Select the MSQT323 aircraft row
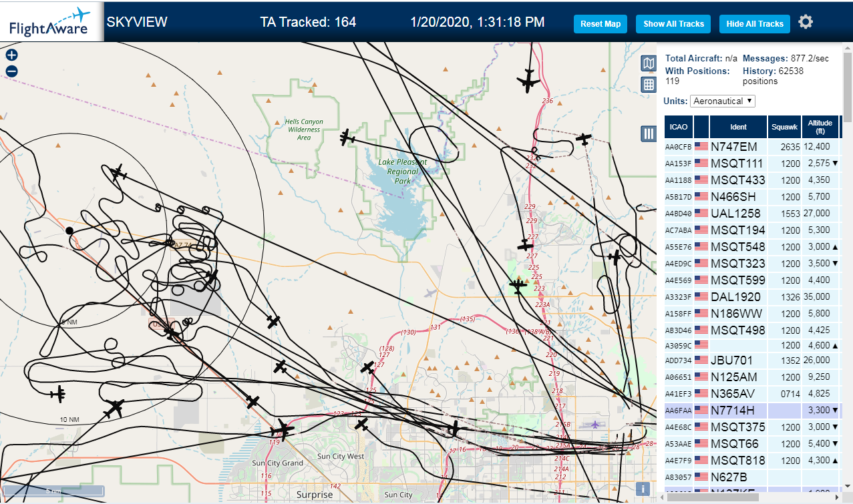The width and height of the screenshot is (853, 504). click(x=753, y=263)
